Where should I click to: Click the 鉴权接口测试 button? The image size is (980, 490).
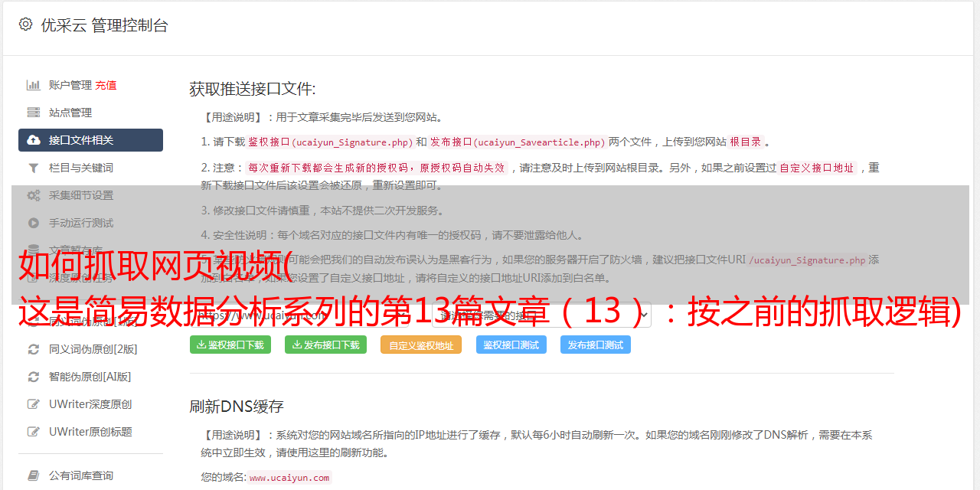pos(511,345)
